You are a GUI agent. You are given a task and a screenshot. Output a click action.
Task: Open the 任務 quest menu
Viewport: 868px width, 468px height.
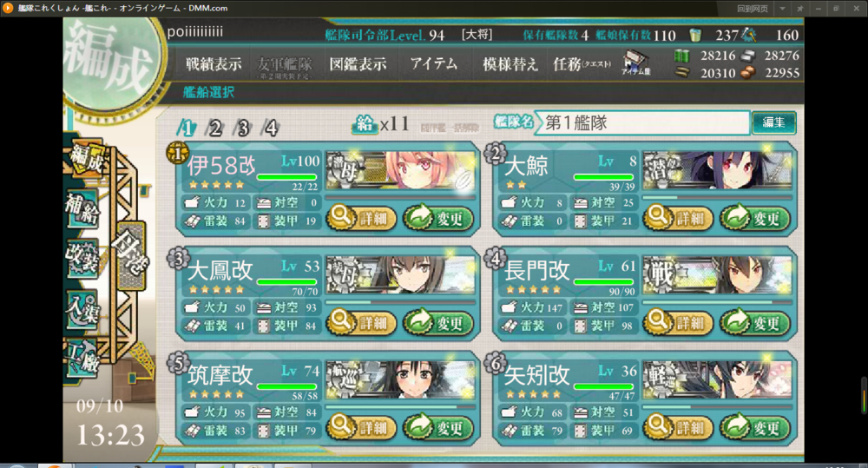coord(582,64)
